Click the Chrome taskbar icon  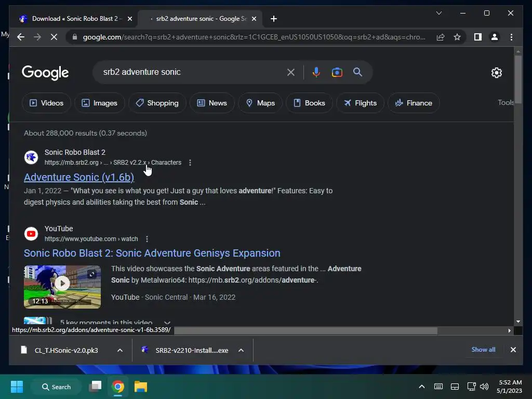coord(118,387)
